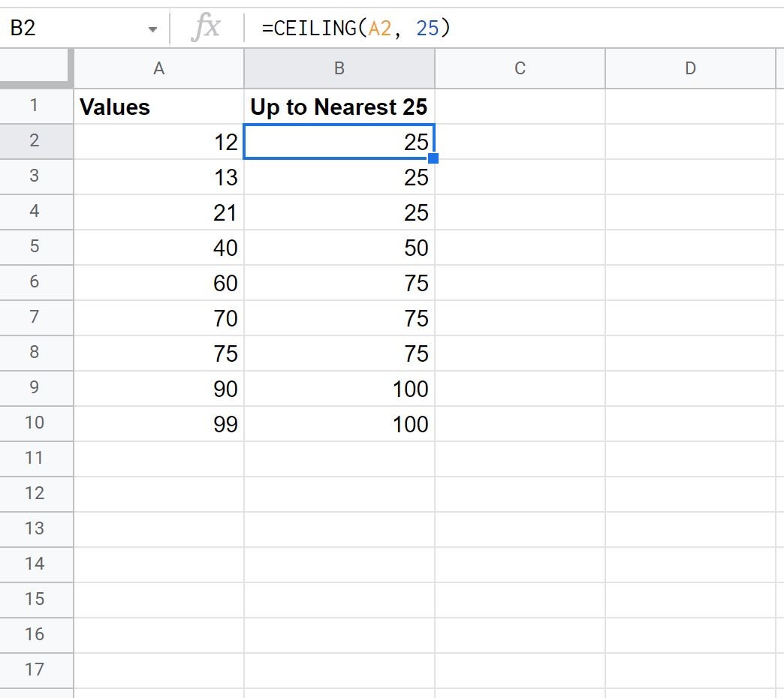This screenshot has width=784, height=698.
Task: Select column B header
Action: [339, 69]
